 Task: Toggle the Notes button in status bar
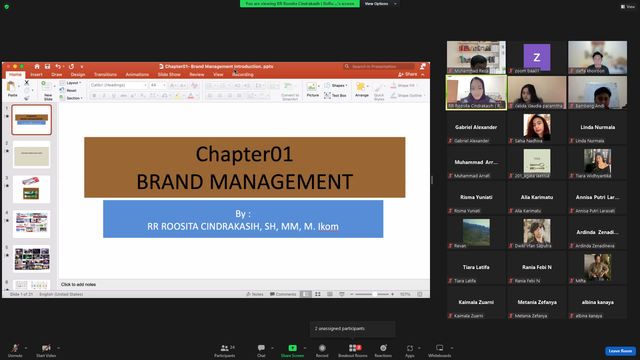(255, 294)
